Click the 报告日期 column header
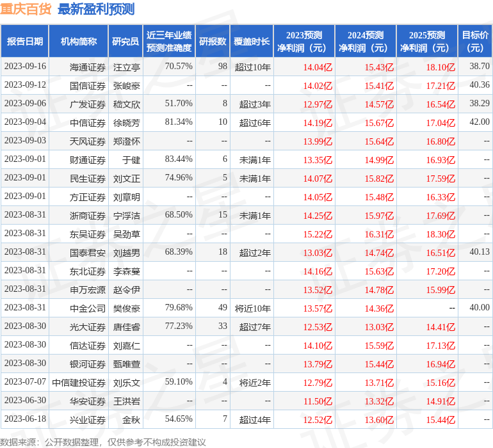 [25, 42]
